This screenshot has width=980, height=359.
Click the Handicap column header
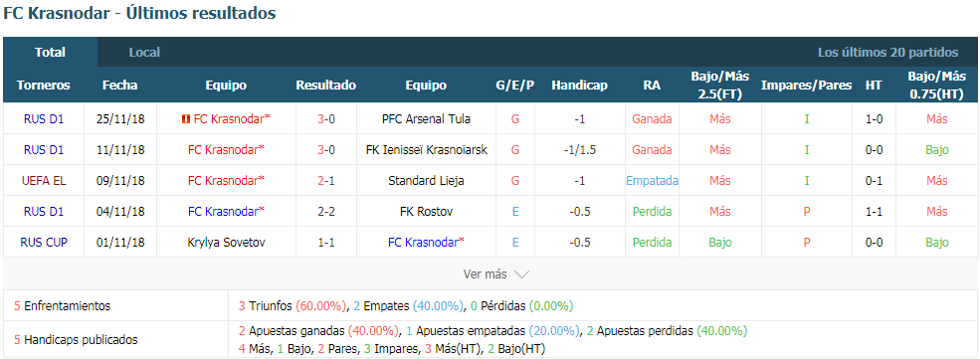(x=579, y=86)
